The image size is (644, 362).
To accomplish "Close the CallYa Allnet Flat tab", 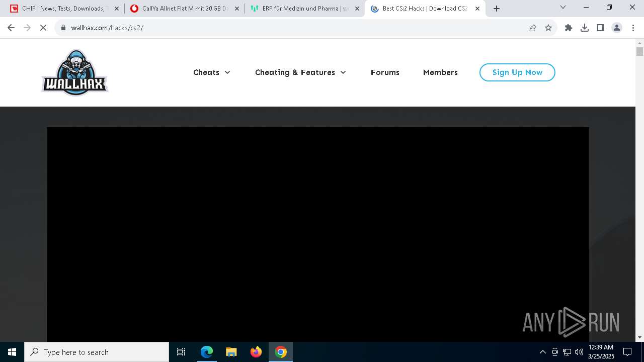I will (x=237, y=9).
